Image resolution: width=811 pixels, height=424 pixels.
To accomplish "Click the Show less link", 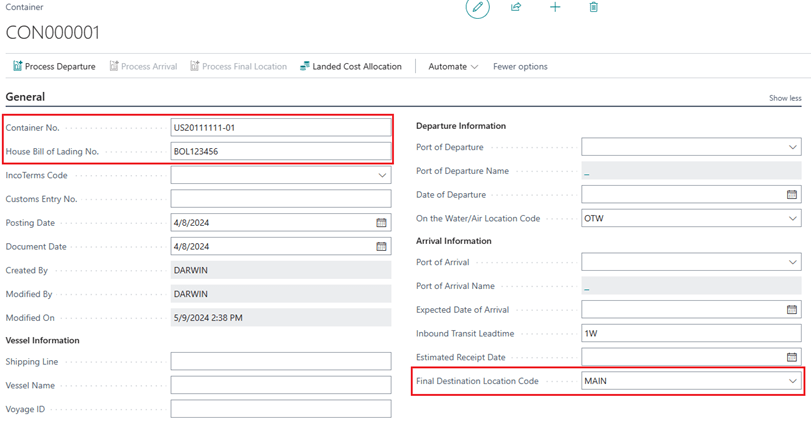I will click(784, 98).
